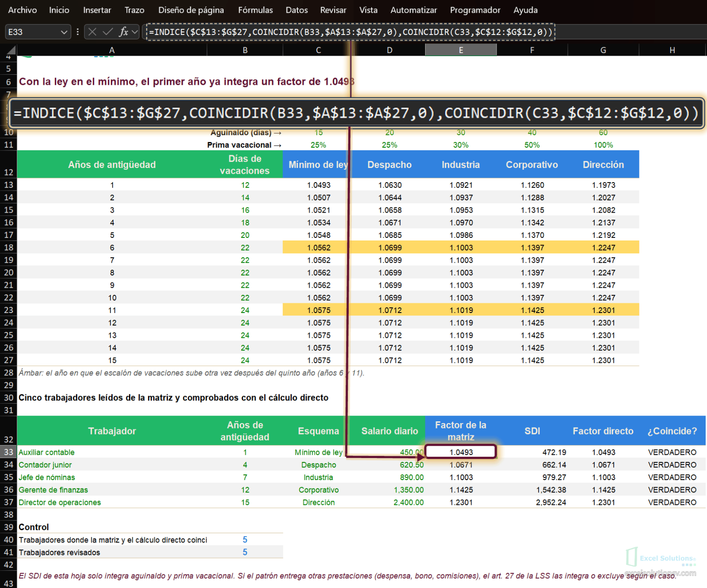
Task: Click the '¿Coincide?' header cell
Action: coord(672,431)
